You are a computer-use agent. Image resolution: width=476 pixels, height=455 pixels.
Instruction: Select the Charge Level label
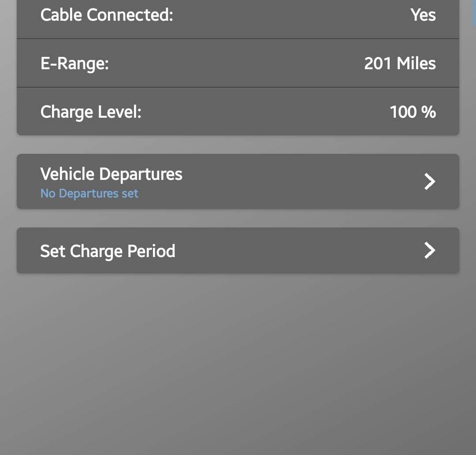point(91,112)
